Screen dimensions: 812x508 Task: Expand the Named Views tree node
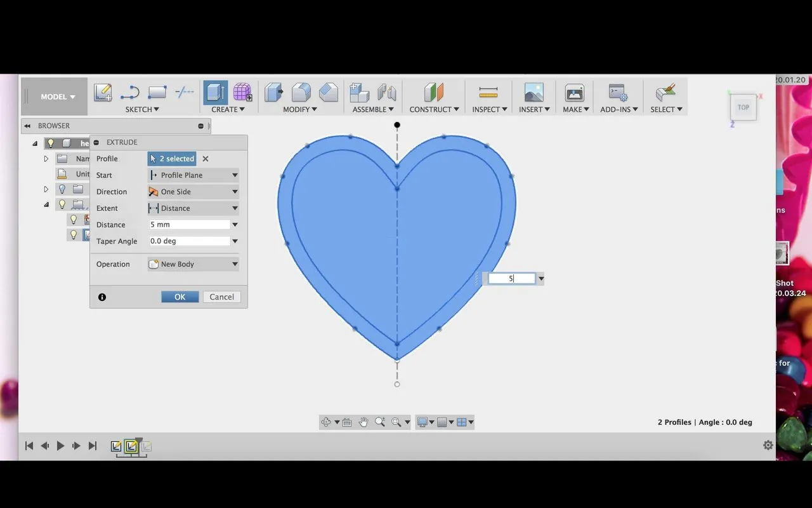[x=46, y=159]
